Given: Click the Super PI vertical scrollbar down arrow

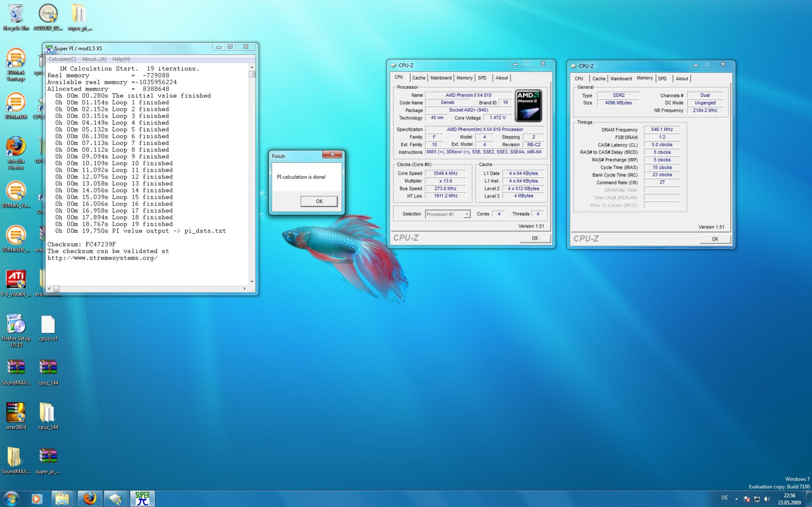Looking at the screenshot, I should coord(252,282).
